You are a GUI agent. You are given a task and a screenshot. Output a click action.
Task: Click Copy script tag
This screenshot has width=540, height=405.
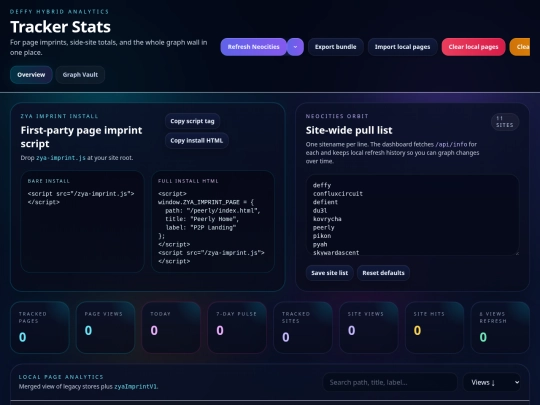pyautogui.click(x=192, y=121)
